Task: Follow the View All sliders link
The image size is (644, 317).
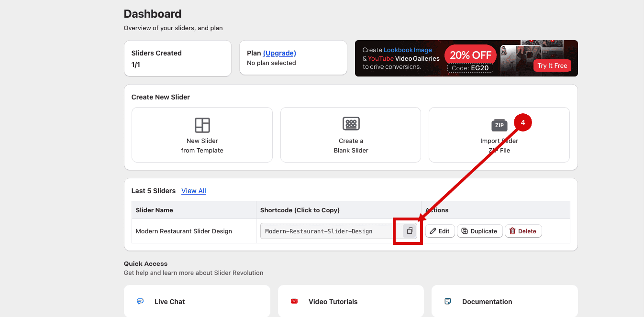Action: tap(194, 191)
